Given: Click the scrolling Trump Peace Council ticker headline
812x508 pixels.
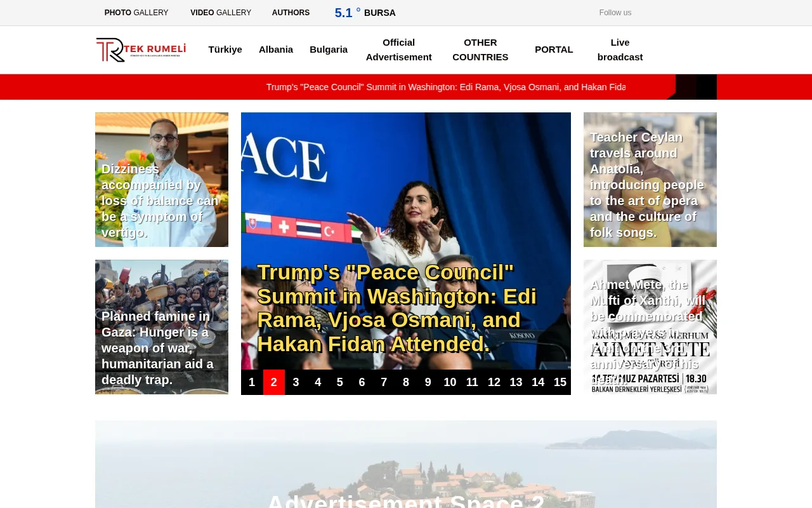Looking at the screenshot, I should pyautogui.click(x=446, y=87).
